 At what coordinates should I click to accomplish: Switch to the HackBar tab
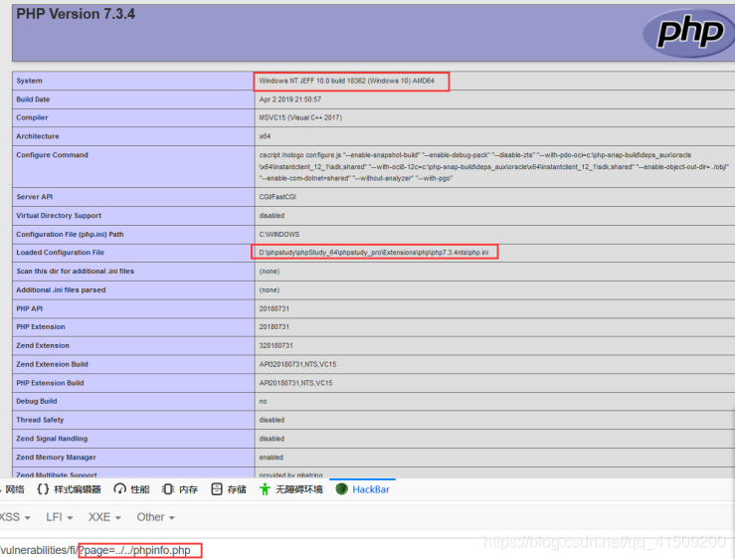tap(363, 489)
